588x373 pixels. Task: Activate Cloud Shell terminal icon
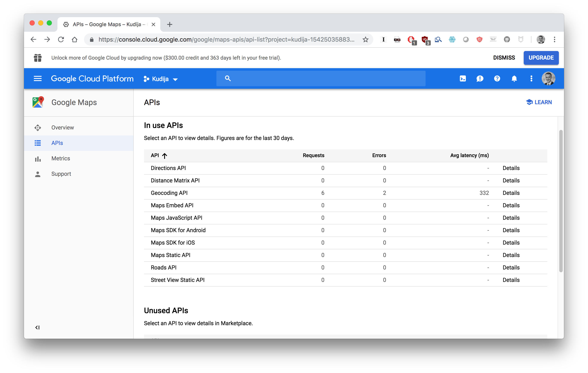[x=462, y=79]
